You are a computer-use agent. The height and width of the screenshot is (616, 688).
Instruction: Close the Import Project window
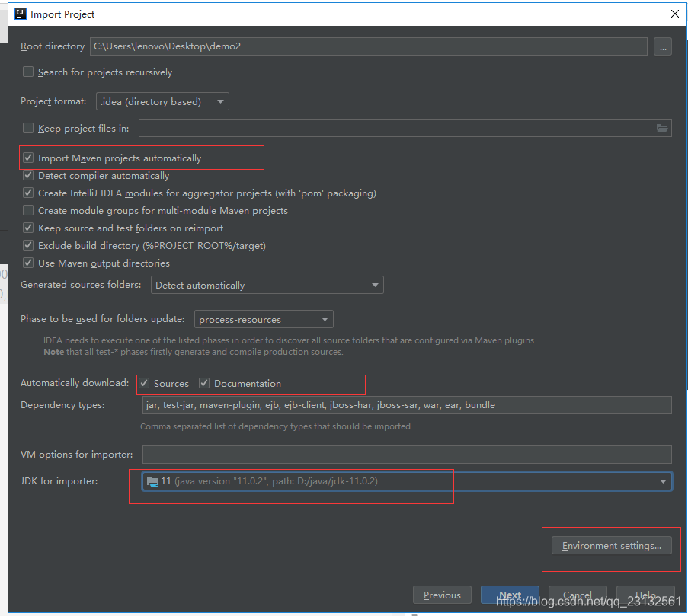click(x=675, y=14)
